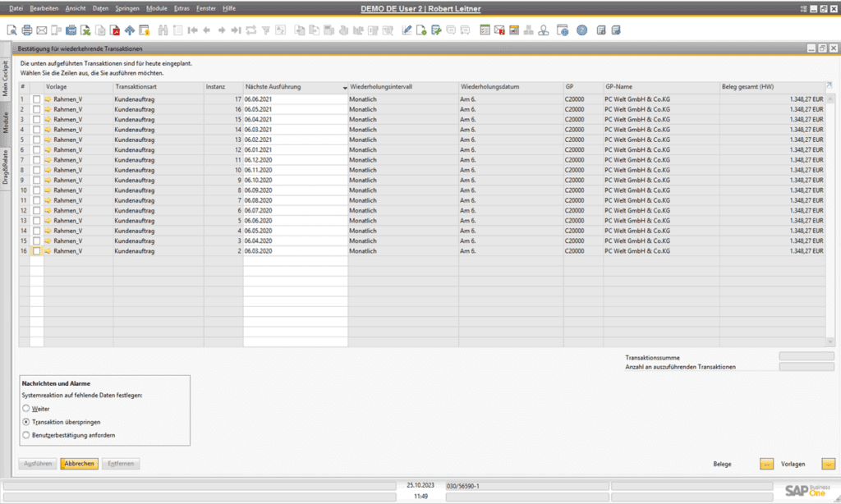Select the Weiter radio button
The width and height of the screenshot is (841, 504).
(25, 409)
